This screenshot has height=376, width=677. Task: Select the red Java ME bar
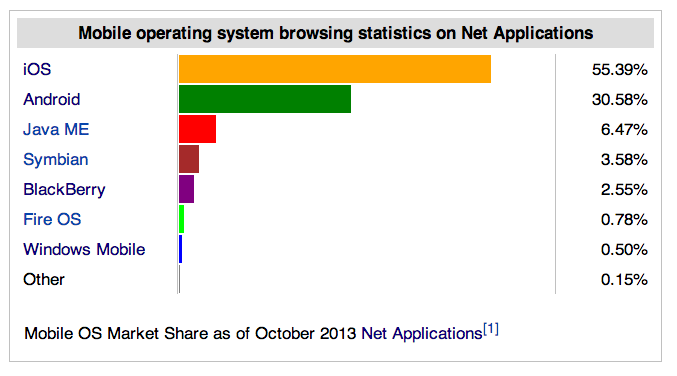tap(197, 129)
